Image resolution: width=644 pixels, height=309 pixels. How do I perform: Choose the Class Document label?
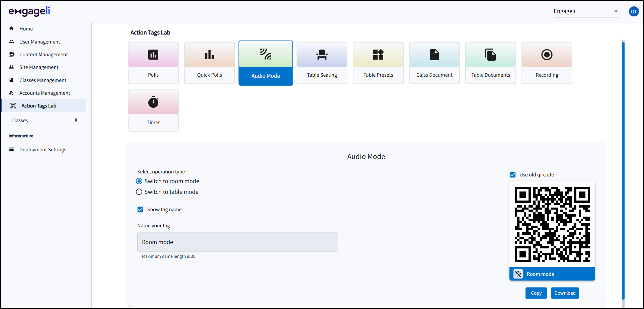point(434,75)
